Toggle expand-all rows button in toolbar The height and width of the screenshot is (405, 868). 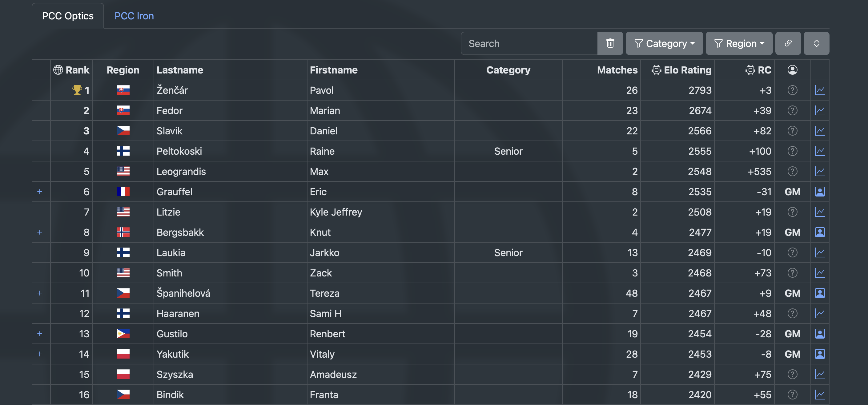(816, 43)
